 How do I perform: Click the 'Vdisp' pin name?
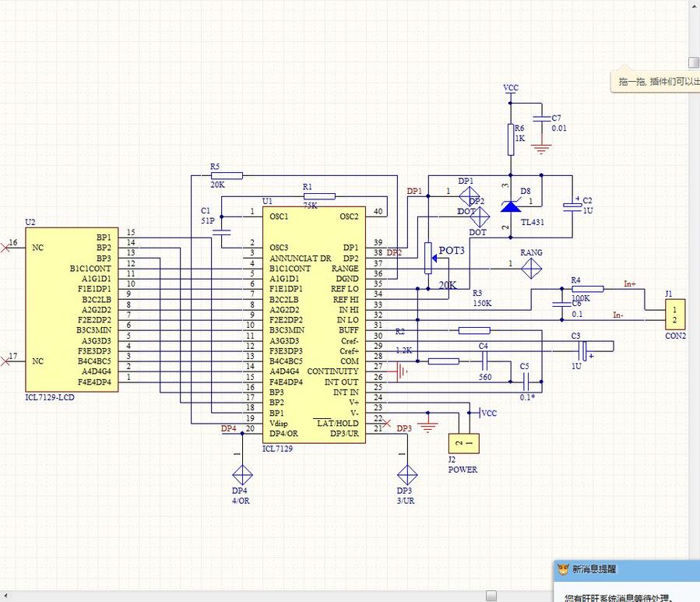click(x=279, y=423)
